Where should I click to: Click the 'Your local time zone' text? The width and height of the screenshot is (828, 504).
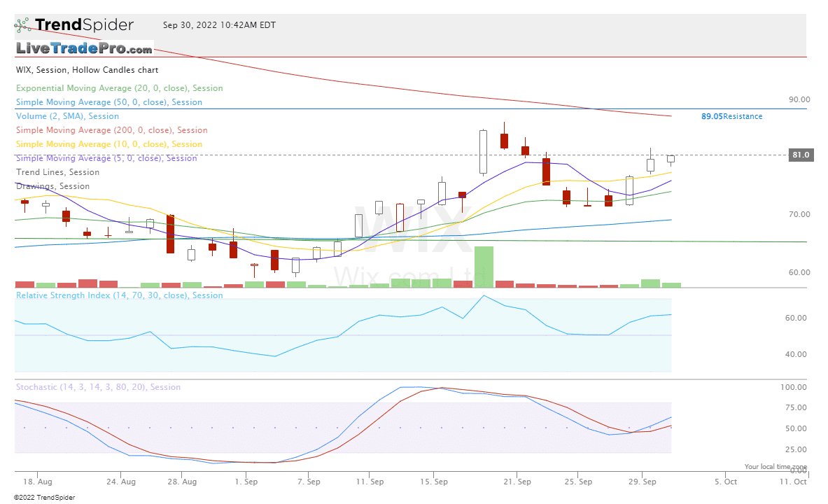pyautogui.click(x=776, y=467)
